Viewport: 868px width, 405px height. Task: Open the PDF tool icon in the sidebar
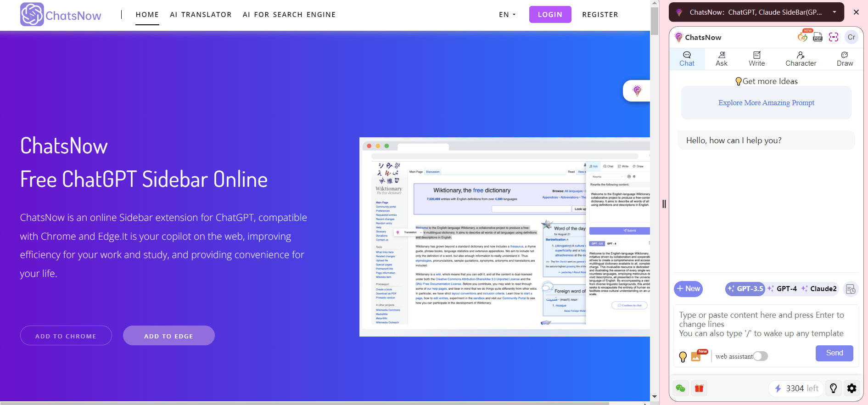click(x=818, y=37)
